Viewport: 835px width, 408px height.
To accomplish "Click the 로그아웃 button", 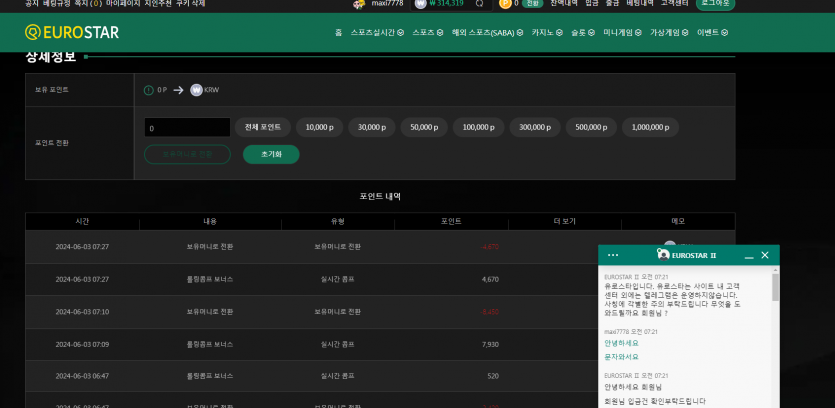I will [715, 3].
